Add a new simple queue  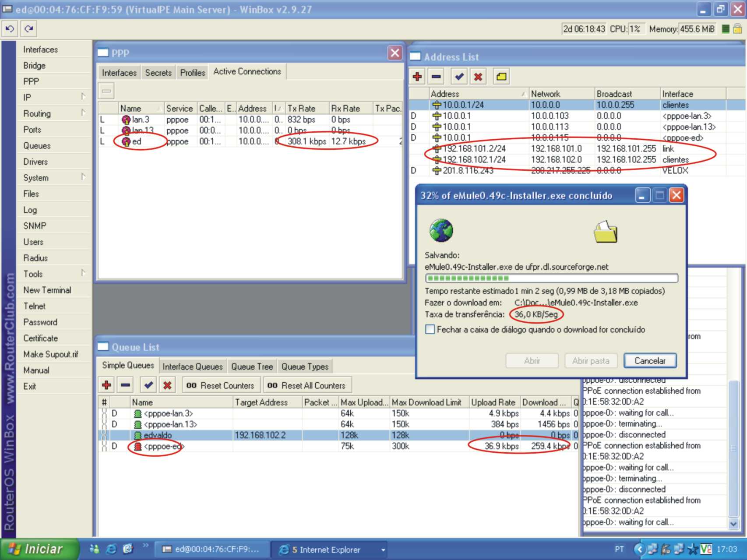[x=106, y=385]
